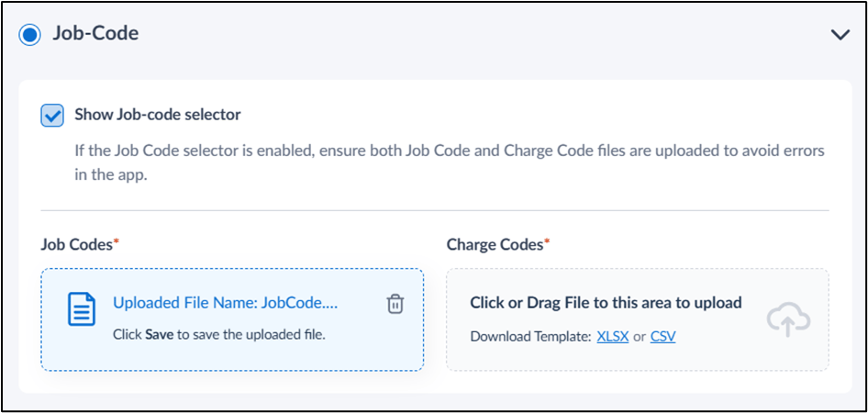Click the cloud upload icon
The image size is (868, 413).
(x=788, y=320)
